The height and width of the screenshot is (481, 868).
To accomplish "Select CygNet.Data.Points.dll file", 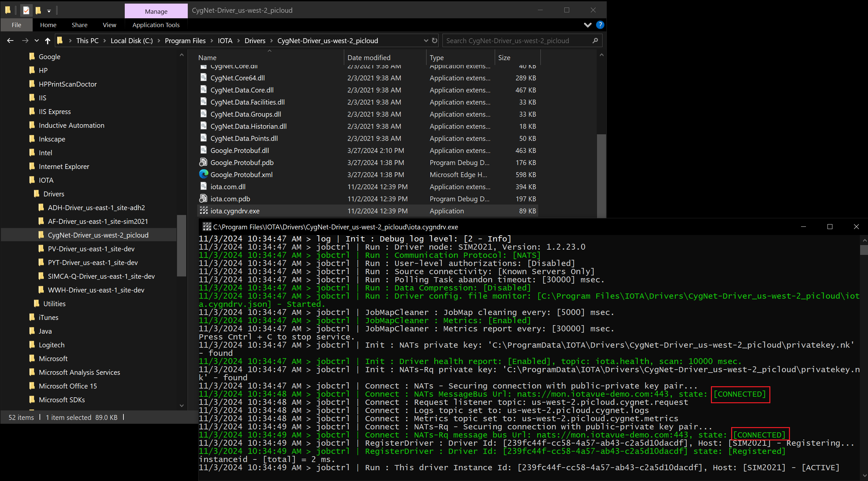I will [244, 139].
